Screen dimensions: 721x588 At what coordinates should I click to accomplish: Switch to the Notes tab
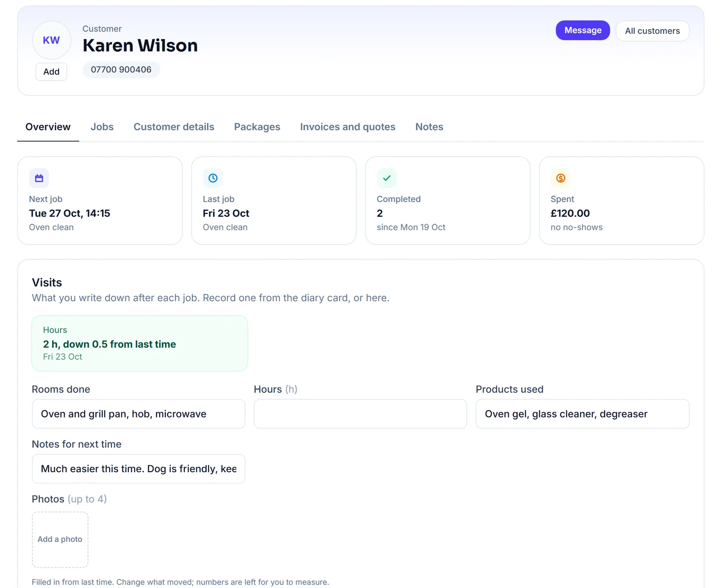[x=429, y=127]
